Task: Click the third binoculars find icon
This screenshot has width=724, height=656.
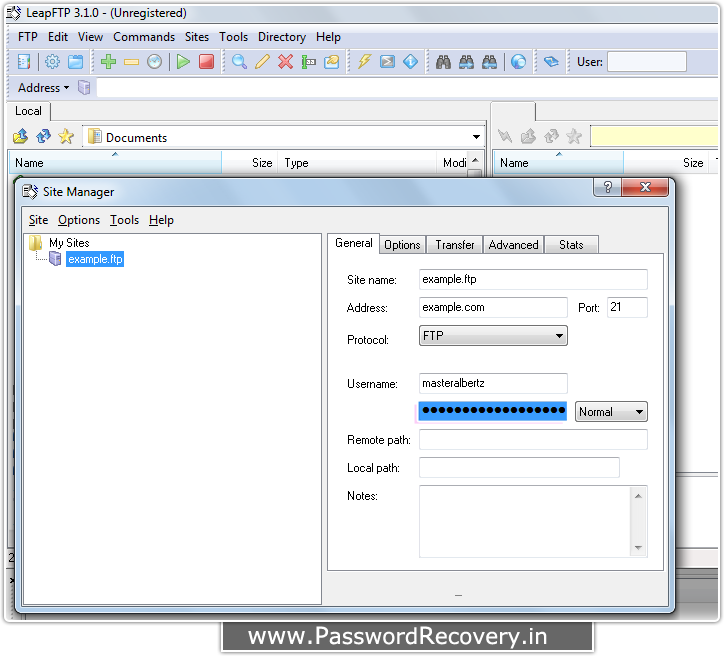Action: point(489,61)
